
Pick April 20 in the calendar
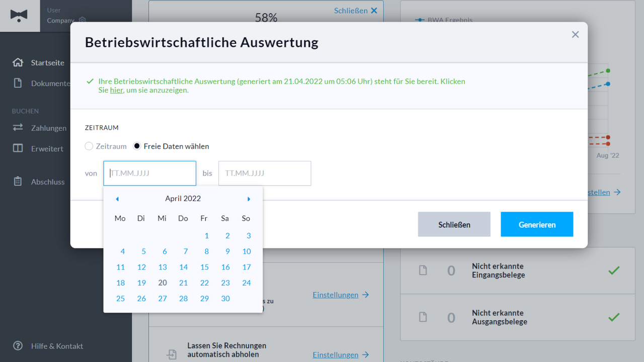[163, 283]
